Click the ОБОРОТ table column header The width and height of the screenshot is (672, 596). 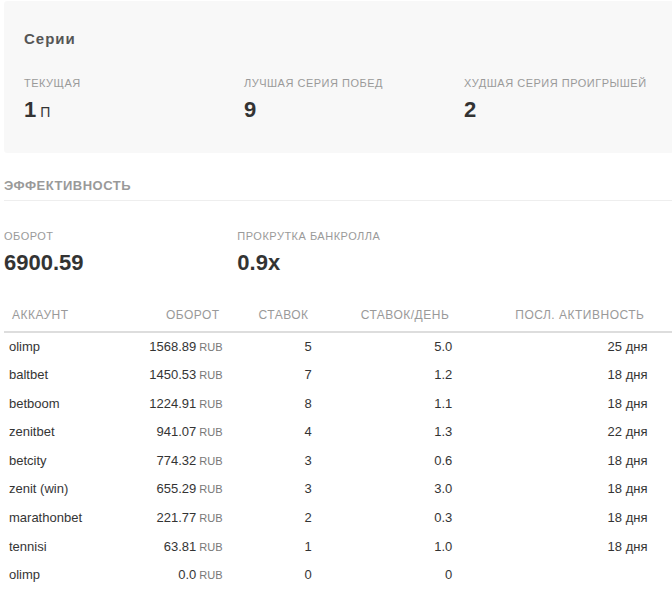pyautogui.click(x=192, y=315)
